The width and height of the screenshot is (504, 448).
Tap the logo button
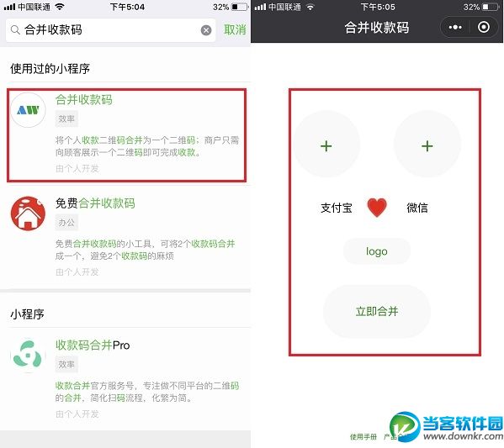point(377,251)
